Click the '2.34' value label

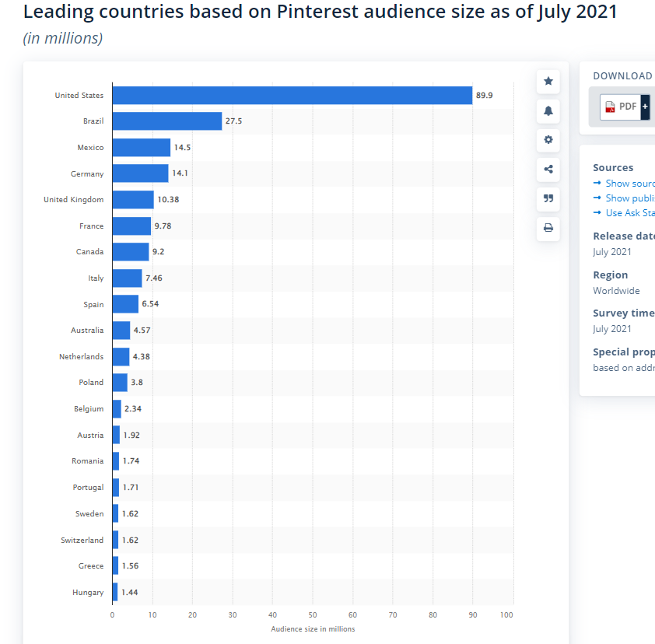click(x=133, y=409)
